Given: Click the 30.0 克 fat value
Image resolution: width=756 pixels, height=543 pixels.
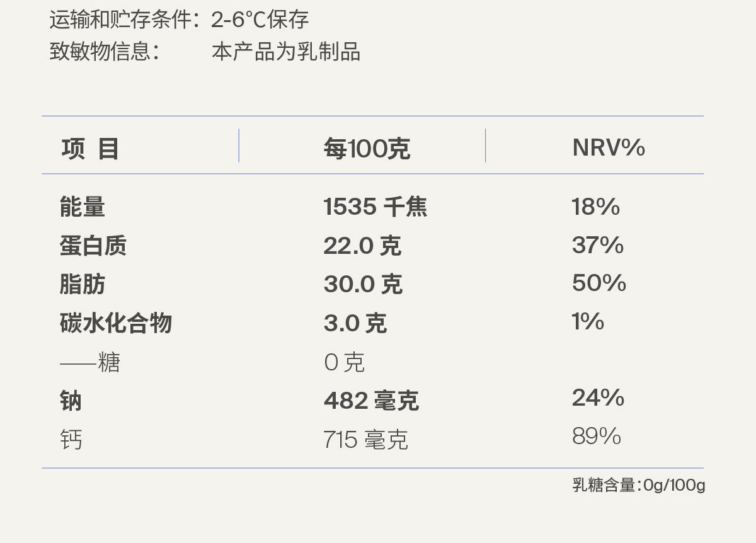Looking at the screenshot, I should tap(363, 284).
